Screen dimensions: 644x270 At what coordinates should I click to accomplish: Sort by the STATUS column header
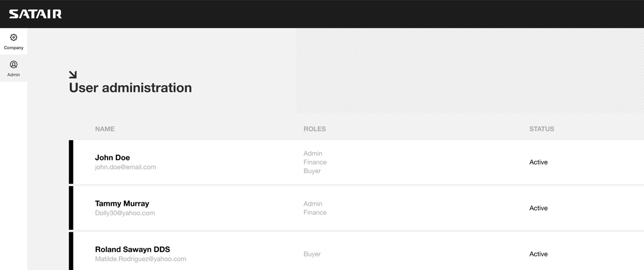click(542, 129)
